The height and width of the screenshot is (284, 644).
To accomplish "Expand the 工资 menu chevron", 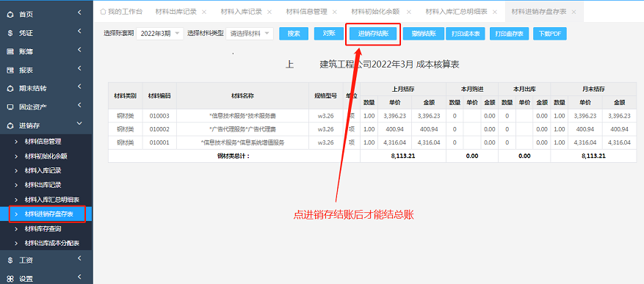I will click(79, 258).
